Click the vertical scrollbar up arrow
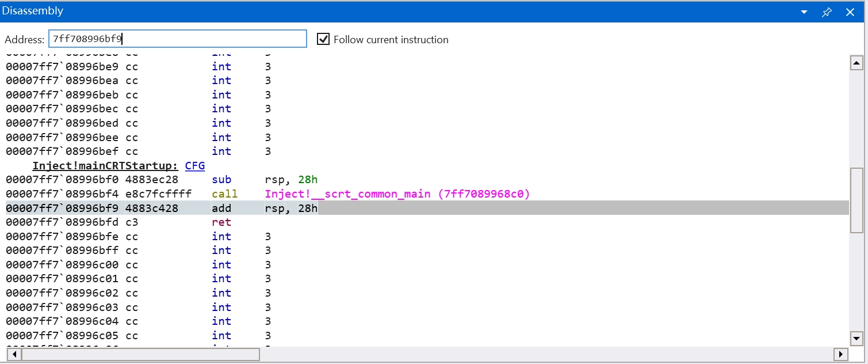Screen dimensions: 868x364 coord(856,63)
